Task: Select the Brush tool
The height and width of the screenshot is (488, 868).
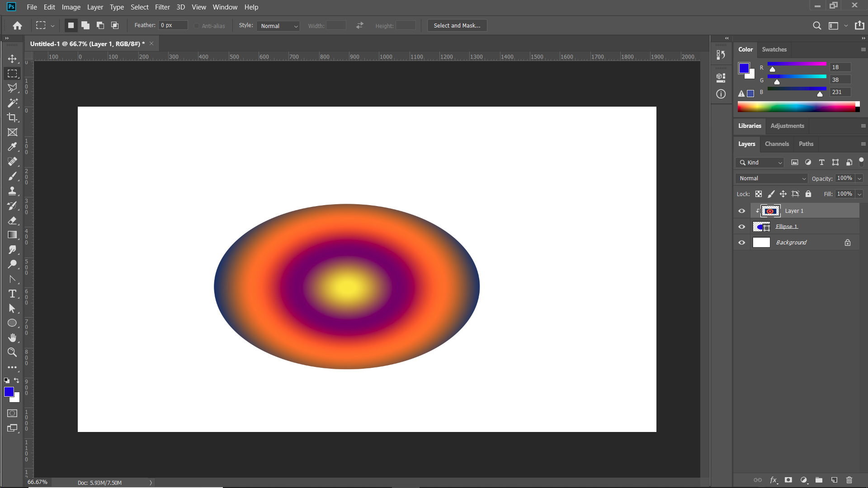Action: coord(12,176)
